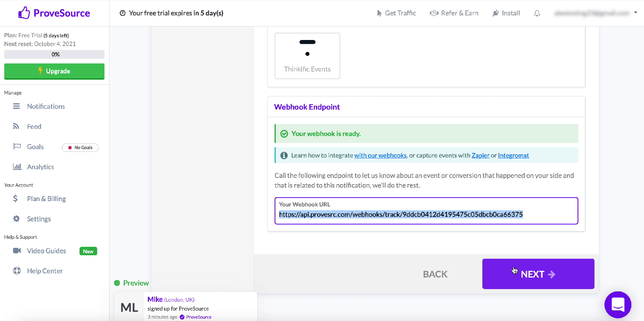The height and width of the screenshot is (321, 644).
Task: Click the ProveSource link in preview popup
Action: (199, 317)
